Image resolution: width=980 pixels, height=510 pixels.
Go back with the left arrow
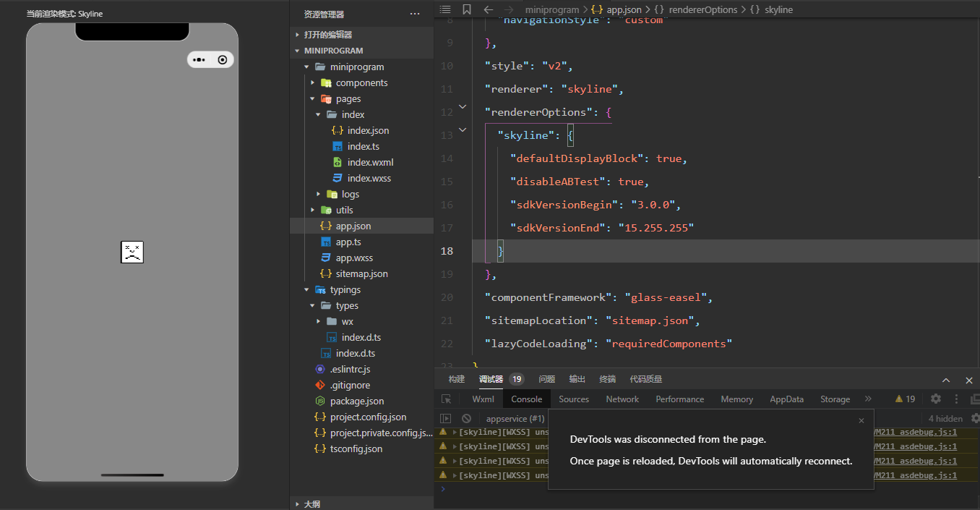pyautogui.click(x=488, y=9)
